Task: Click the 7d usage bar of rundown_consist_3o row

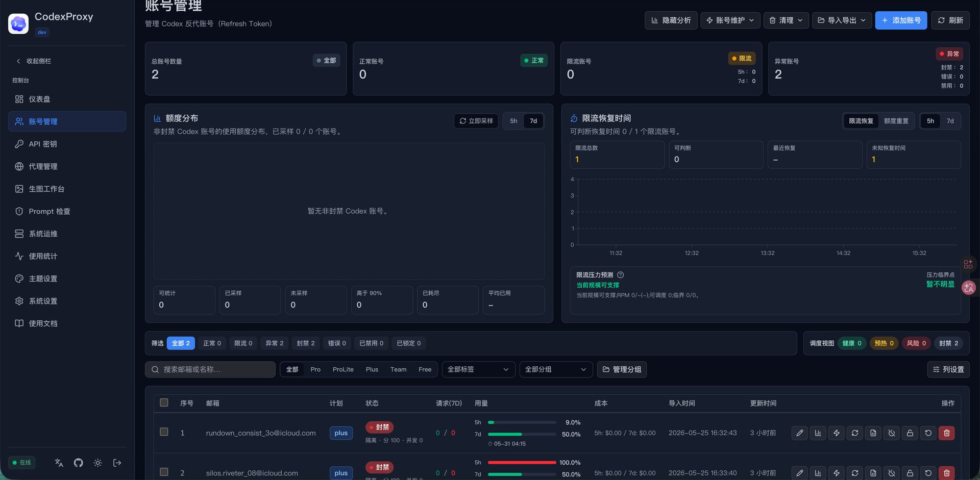Action: coord(522,434)
